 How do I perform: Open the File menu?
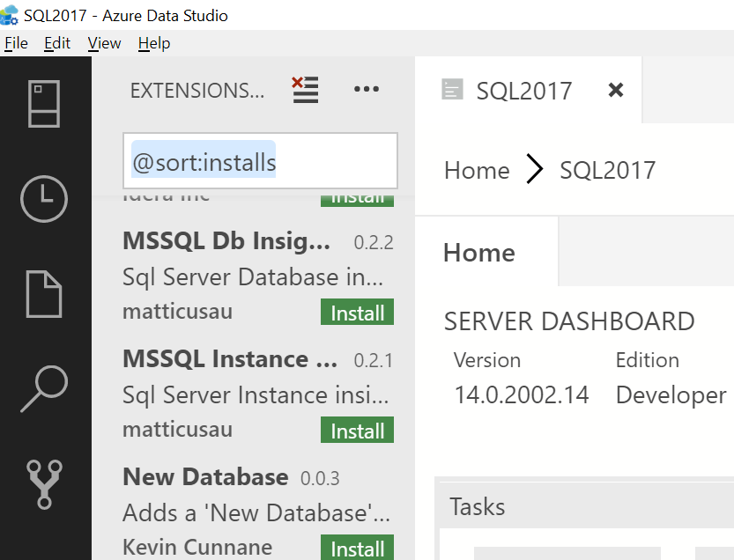16,43
